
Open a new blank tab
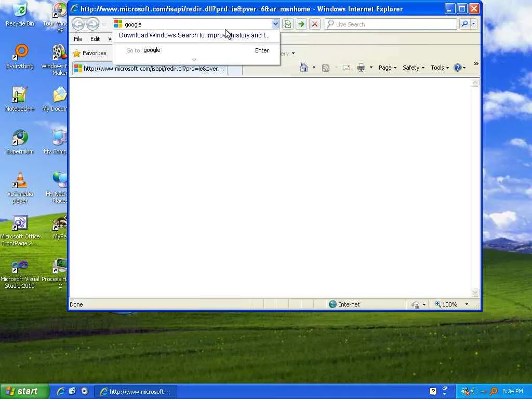tap(235, 69)
